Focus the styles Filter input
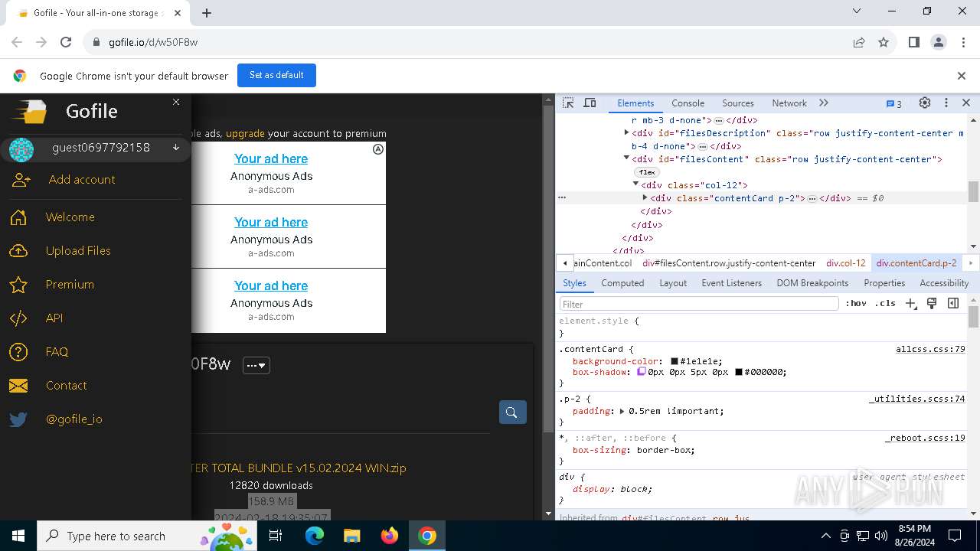The width and height of the screenshot is (980, 551). click(x=698, y=304)
